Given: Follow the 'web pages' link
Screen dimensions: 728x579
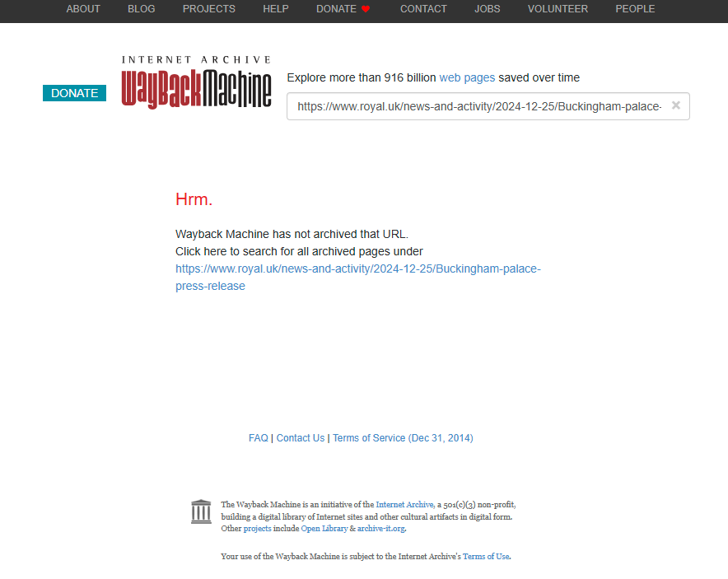Looking at the screenshot, I should click(467, 77).
